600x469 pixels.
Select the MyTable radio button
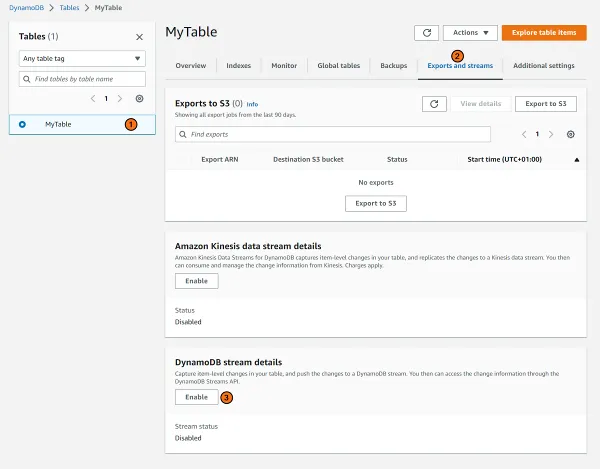point(22,124)
